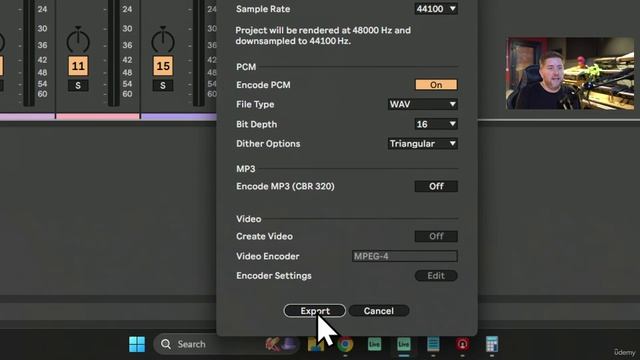Image resolution: width=640 pixels, height=360 pixels.
Task: Edit the Encoder Settings
Action: (x=436, y=276)
